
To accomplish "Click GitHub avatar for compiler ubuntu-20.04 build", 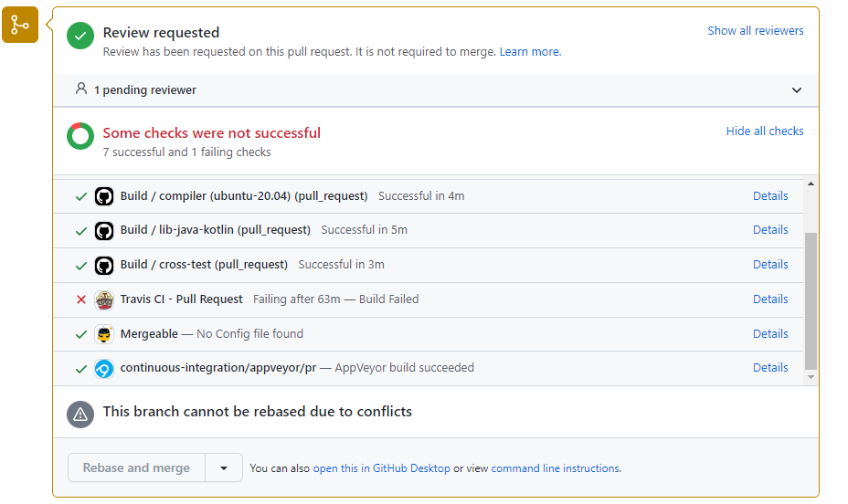I will pyautogui.click(x=104, y=196).
